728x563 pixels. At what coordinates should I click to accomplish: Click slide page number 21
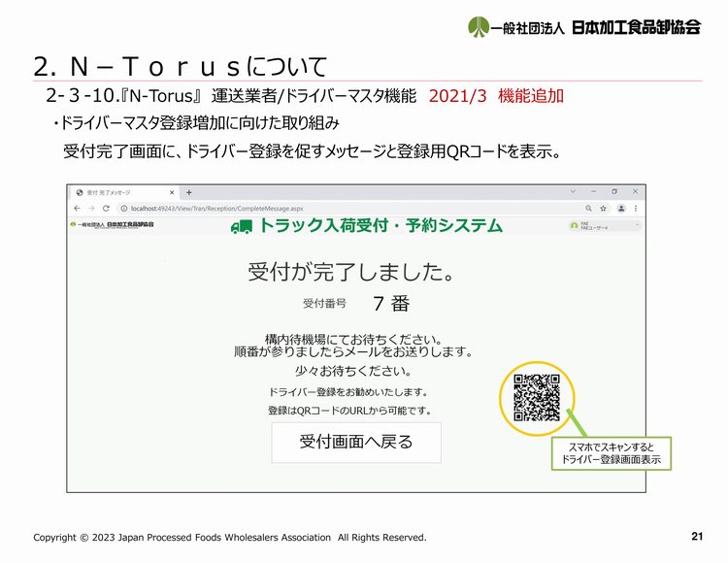coord(697,537)
